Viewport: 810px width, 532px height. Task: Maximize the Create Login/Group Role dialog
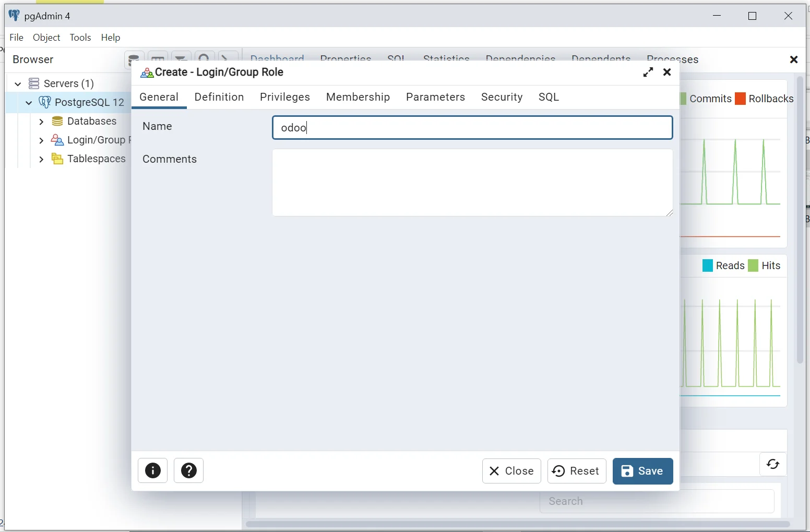coord(648,72)
